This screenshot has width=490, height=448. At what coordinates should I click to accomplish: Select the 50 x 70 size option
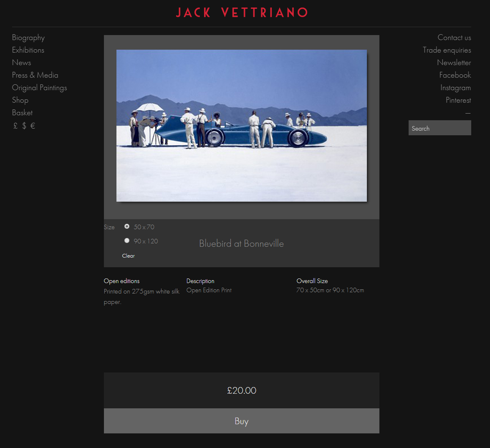127,226
